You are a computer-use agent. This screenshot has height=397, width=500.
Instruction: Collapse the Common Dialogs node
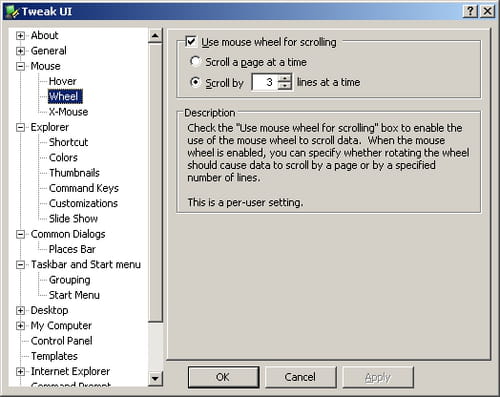point(20,234)
